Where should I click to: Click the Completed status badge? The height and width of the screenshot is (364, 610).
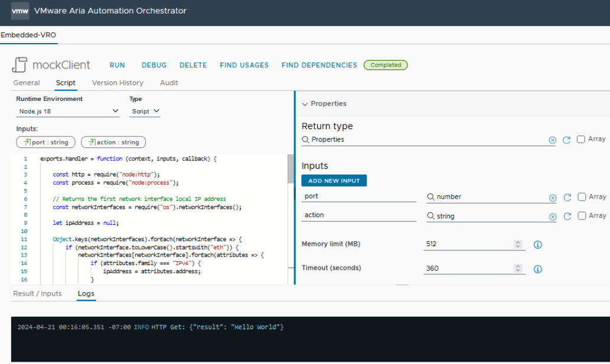386,65
